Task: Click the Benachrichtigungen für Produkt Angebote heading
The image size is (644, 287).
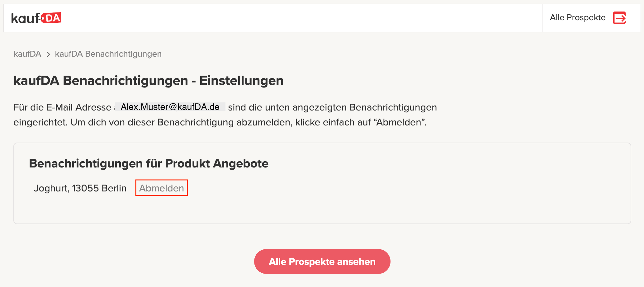Action: click(149, 163)
